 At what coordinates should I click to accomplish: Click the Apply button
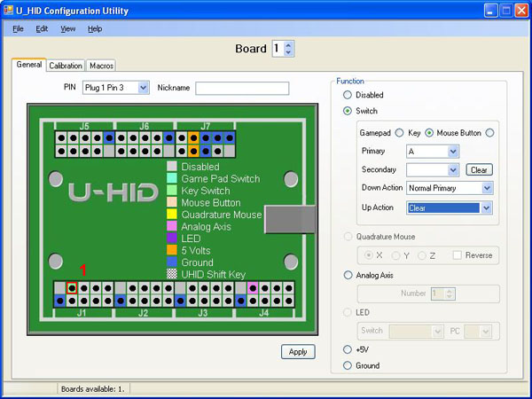(298, 352)
